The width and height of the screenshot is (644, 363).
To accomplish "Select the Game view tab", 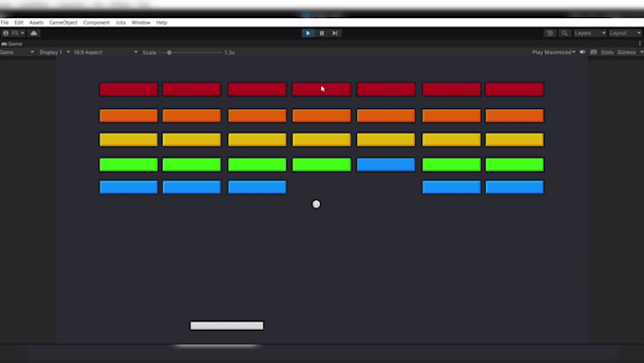I will pos(12,44).
